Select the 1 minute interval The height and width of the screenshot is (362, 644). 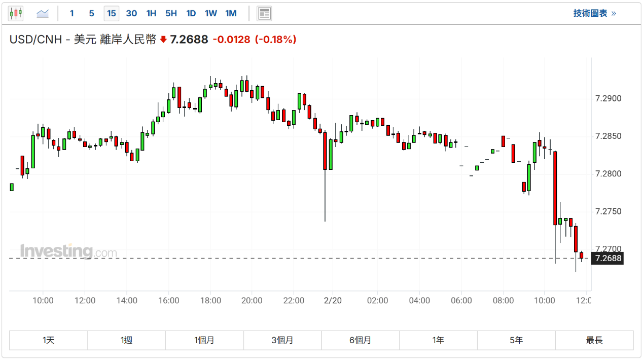pyautogui.click(x=72, y=13)
